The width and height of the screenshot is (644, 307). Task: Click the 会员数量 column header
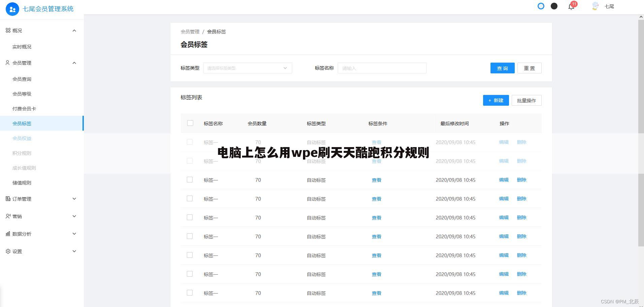257,124
